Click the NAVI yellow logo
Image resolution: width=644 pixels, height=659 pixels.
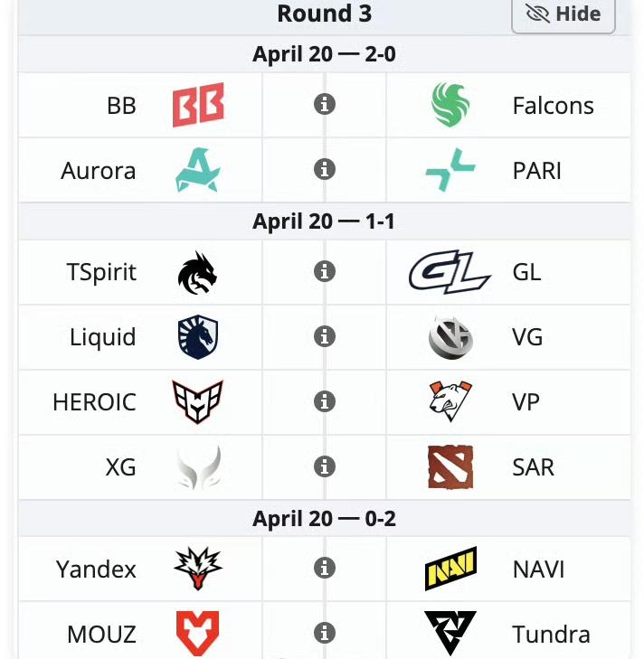click(x=450, y=569)
